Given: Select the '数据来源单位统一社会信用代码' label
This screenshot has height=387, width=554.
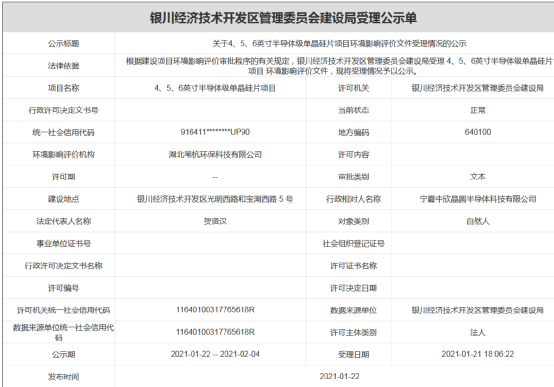Looking at the screenshot, I should click(x=64, y=332).
